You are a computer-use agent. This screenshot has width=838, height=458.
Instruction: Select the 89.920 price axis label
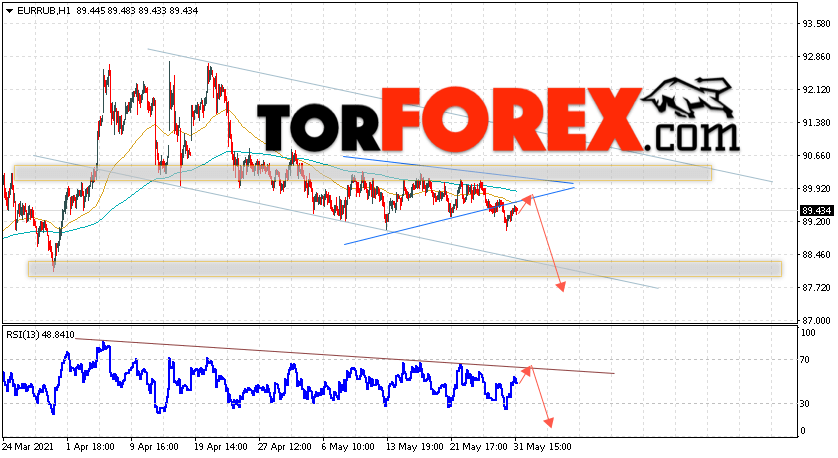point(816,189)
